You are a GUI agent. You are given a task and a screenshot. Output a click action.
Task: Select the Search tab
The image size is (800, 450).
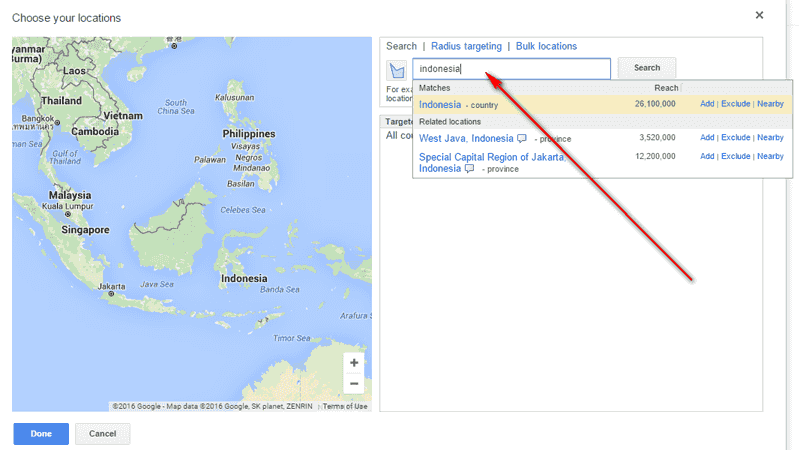point(401,46)
